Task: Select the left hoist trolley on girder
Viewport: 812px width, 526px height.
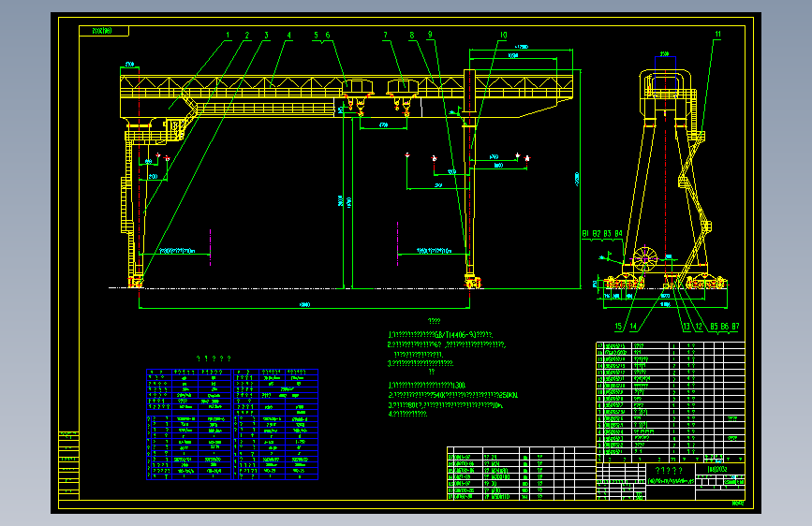Action: click(x=358, y=87)
